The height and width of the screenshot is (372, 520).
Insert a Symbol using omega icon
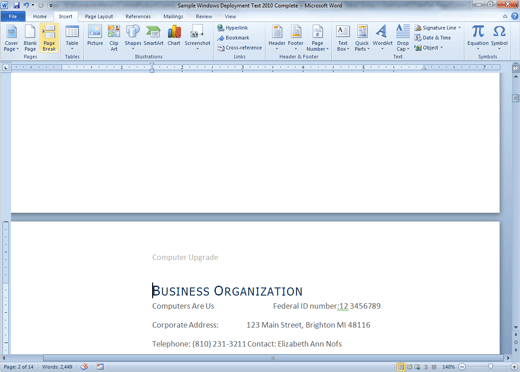499,37
